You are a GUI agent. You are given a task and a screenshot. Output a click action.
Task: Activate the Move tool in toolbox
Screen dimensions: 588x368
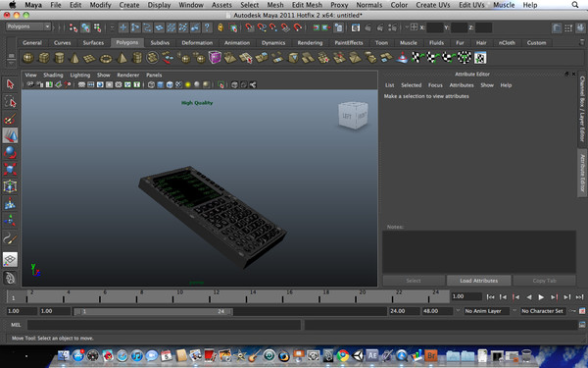tap(10, 135)
